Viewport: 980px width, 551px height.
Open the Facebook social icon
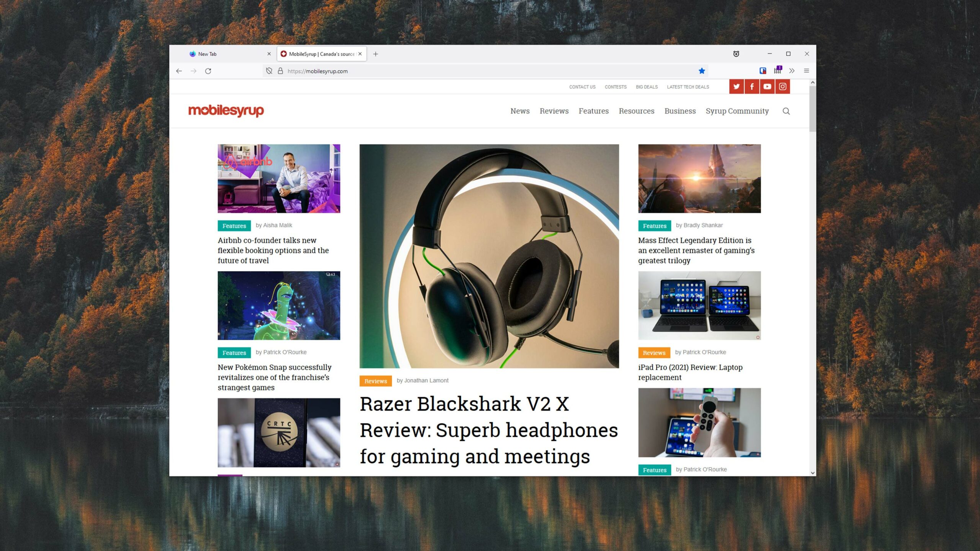coord(752,87)
